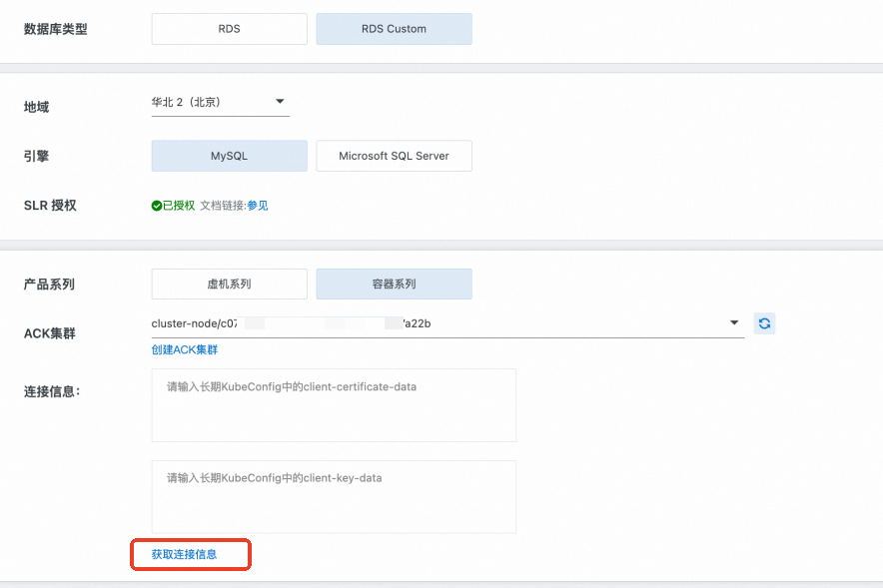
Task: Select the 容器系列 product series
Action: pyautogui.click(x=394, y=284)
